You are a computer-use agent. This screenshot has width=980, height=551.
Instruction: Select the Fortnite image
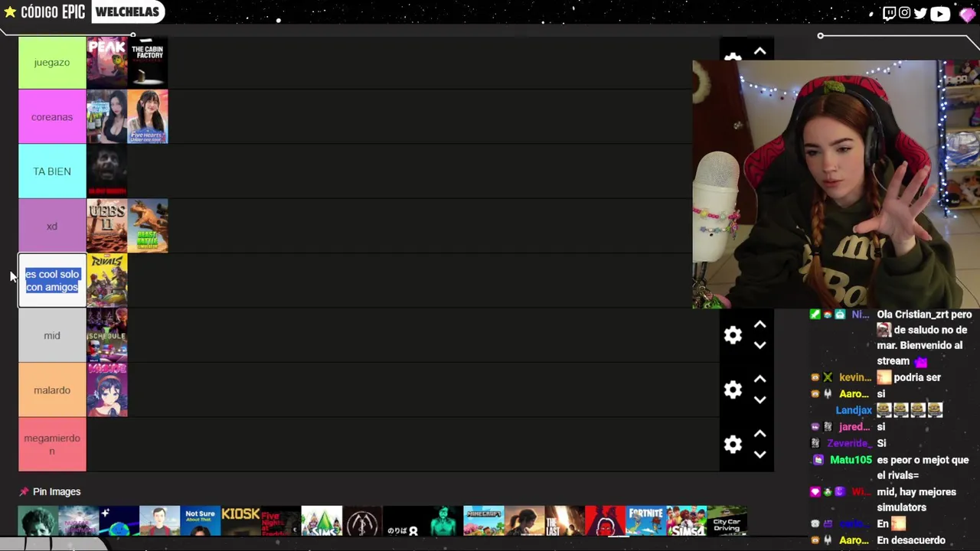click(x=646, y=520)
